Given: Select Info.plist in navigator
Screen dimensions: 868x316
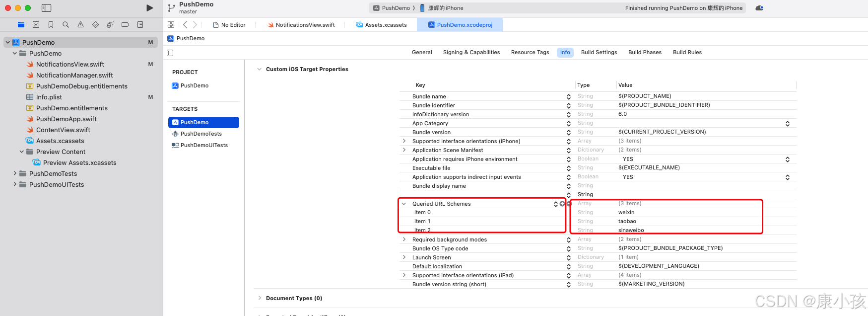Looking at the screenshot, I should pos(49,97).
